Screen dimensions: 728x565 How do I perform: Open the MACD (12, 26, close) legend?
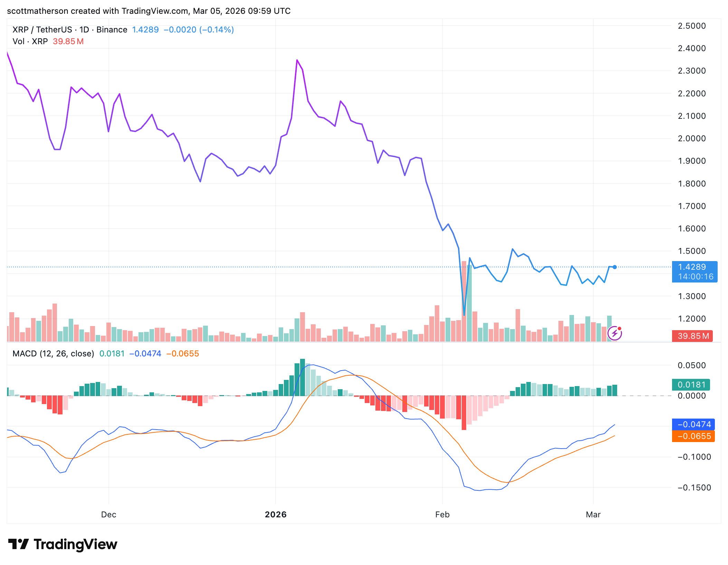[x=53, y=354]
